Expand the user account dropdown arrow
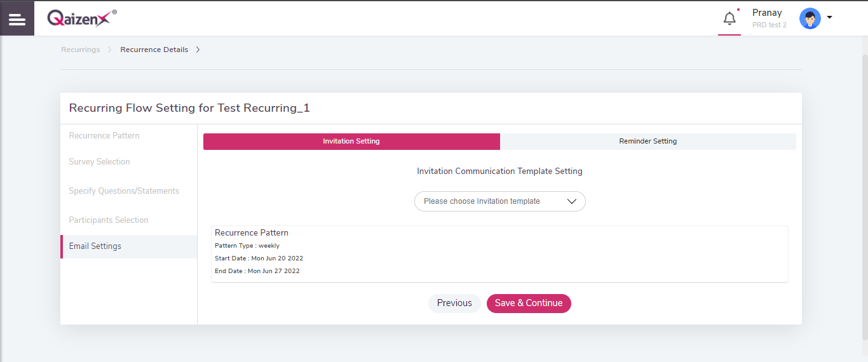Viewport: 868px width, 362px height. [829, 18]
